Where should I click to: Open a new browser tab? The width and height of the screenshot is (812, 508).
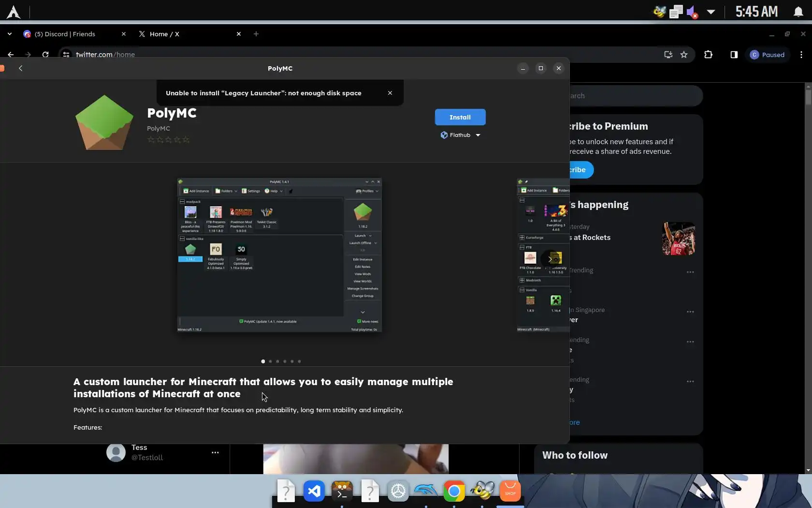(256, 34)
